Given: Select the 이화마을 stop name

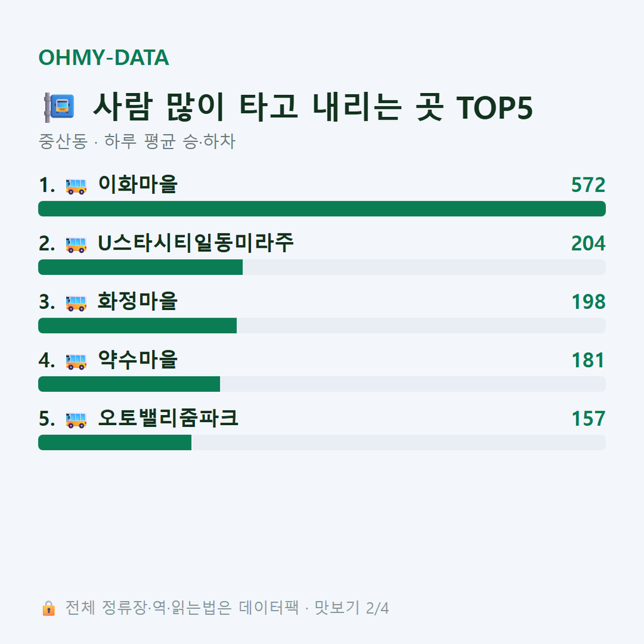Looking at the screenshot, I should click(138, 184).
